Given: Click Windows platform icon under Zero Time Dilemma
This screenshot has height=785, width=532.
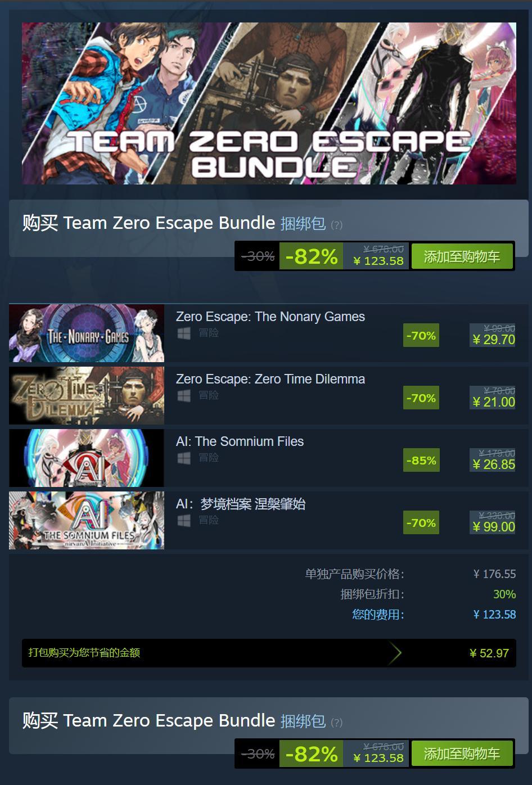Looking at the screenshot, I should tap(183, 395).
